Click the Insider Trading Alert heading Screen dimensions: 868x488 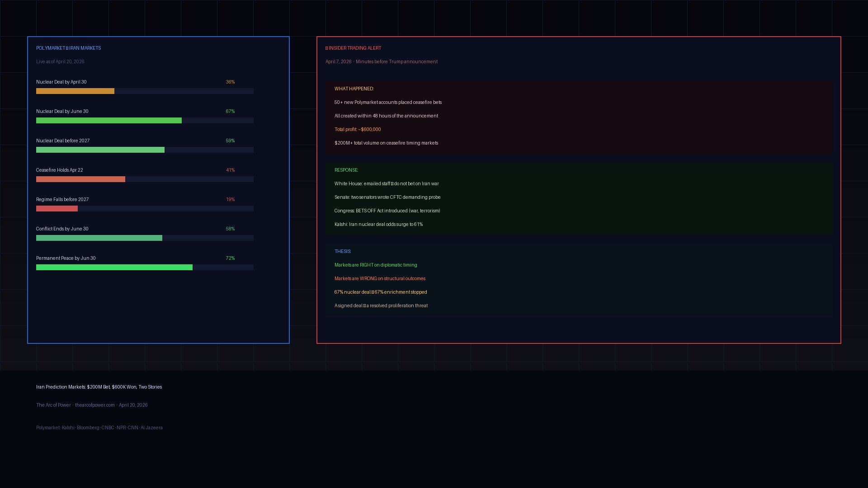point(354,48)
